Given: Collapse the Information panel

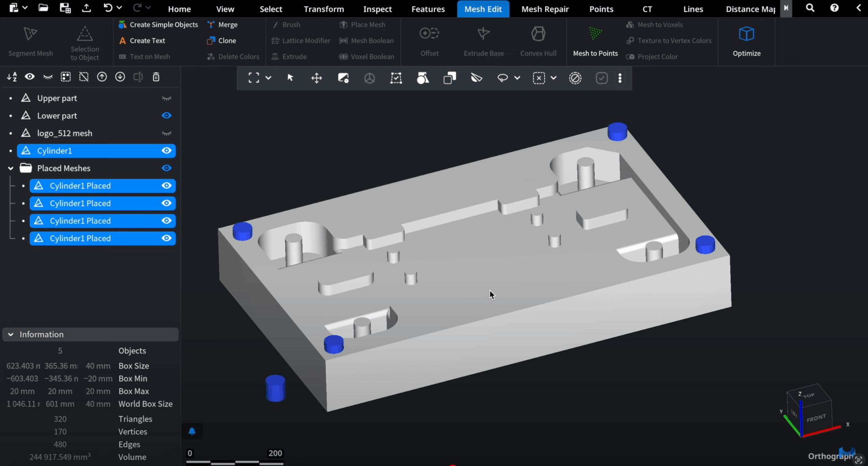Looking at the screenshot, I should pos(11,335).
